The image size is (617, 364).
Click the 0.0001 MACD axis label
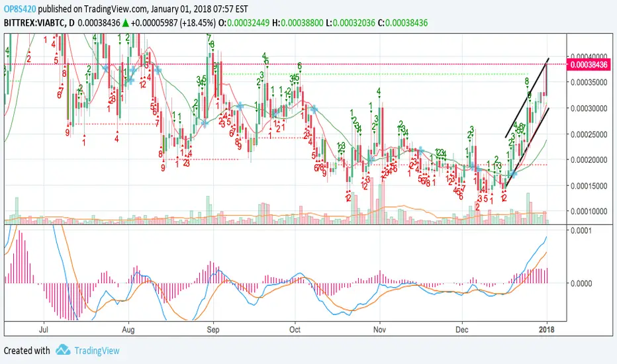click(581, 230)
